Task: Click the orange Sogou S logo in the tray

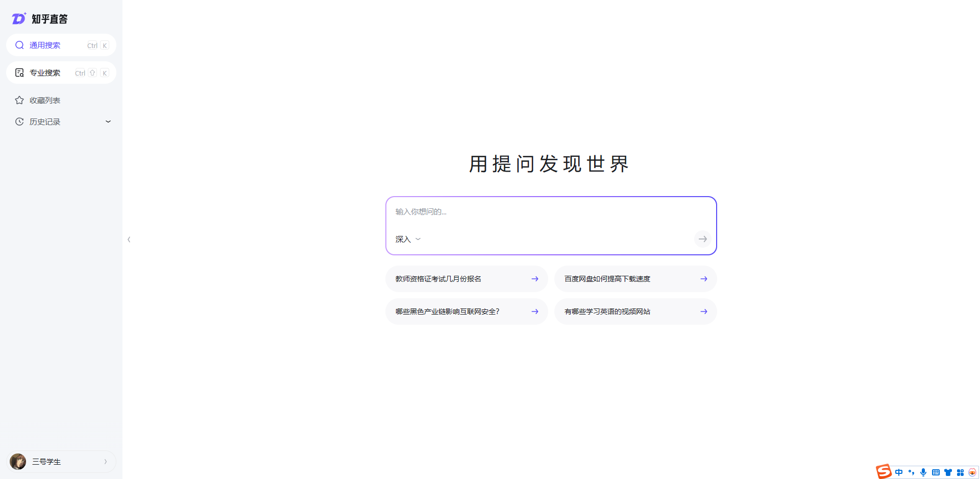Action: [x=884, y=471]
